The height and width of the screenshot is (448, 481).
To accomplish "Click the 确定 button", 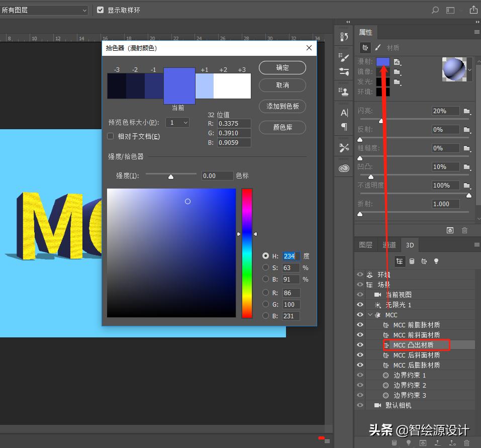I will (282, 67).
